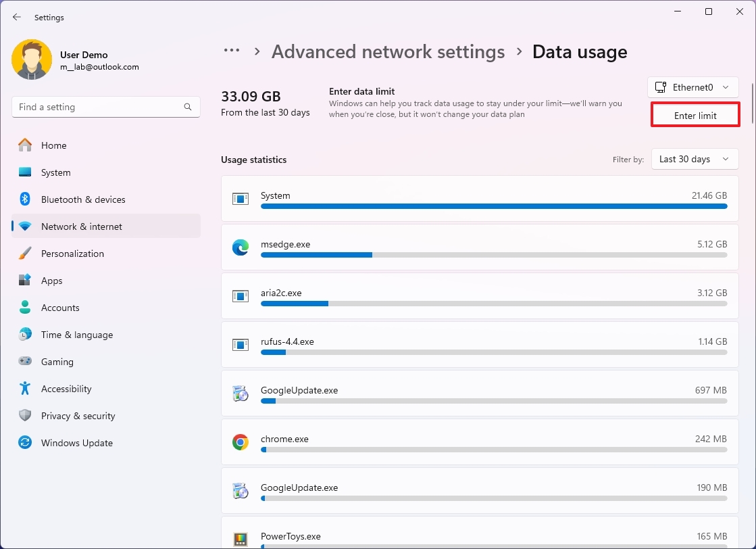Click the Usage statistics heading
This screenshot has height=549, width=756.
click(253, 160)
